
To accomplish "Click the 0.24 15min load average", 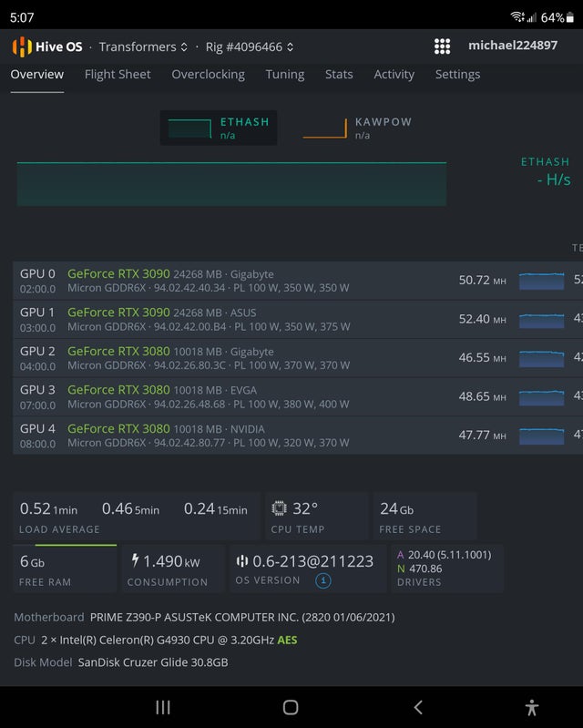I will [215, 508].
